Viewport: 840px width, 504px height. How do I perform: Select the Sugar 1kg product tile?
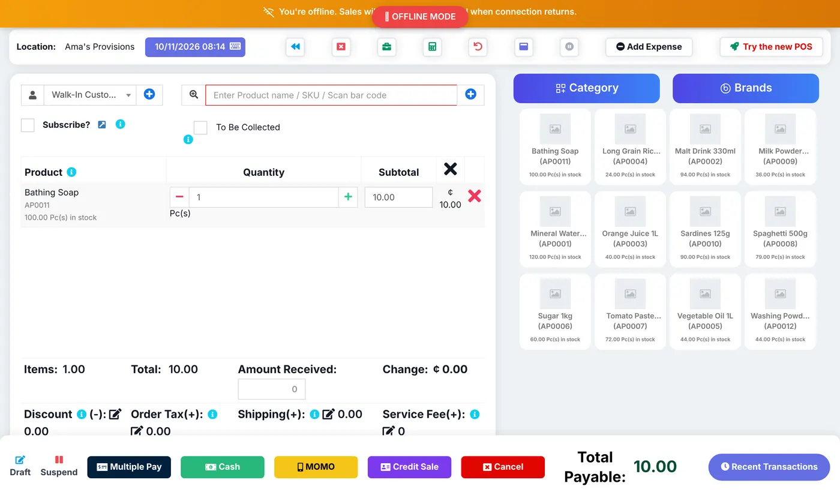tap(555, 311)
